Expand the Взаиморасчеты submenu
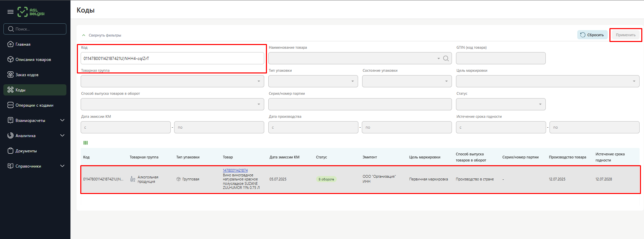 pyautogui.click(x=62, y=121)
